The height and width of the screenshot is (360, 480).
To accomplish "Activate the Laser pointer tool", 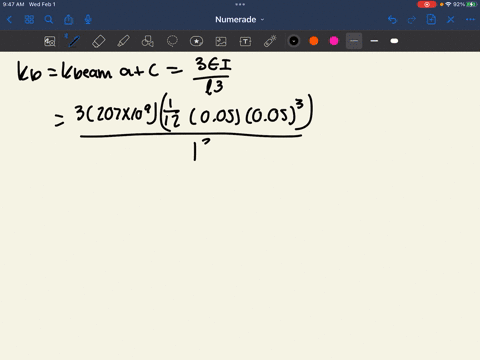I will click(x=270, y=41).
